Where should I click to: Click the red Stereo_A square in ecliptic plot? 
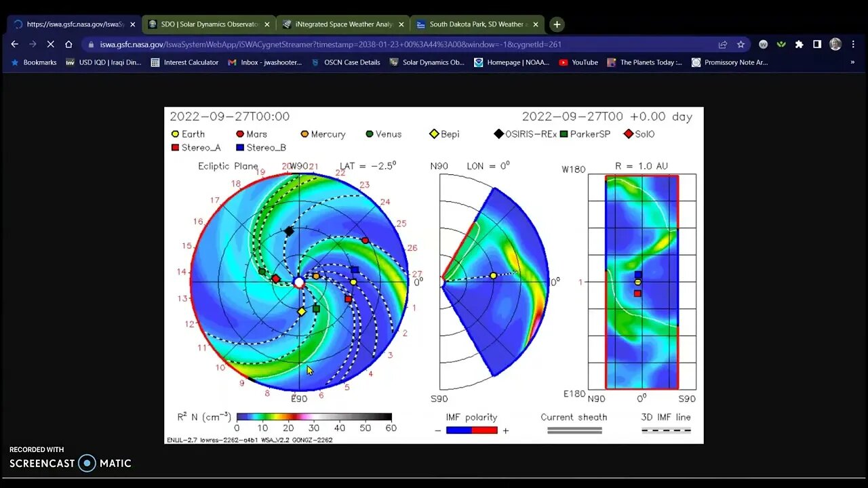tap(349, 299)
